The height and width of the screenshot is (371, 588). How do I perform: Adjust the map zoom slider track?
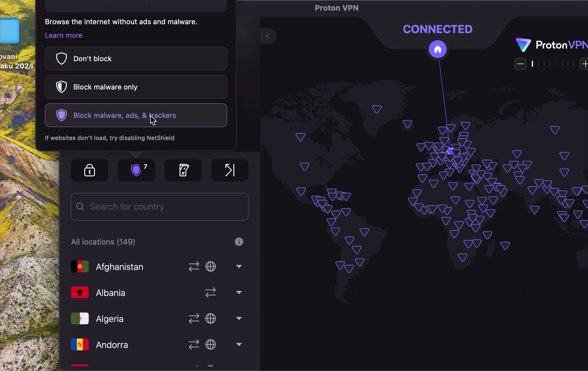pyautogui.click(x=553, y=64)
